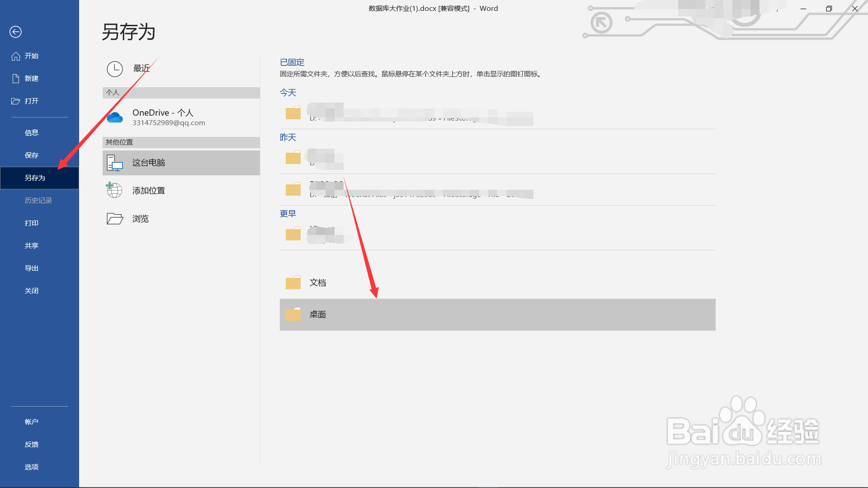Open Account (帐户) settings

click(32, 422)
